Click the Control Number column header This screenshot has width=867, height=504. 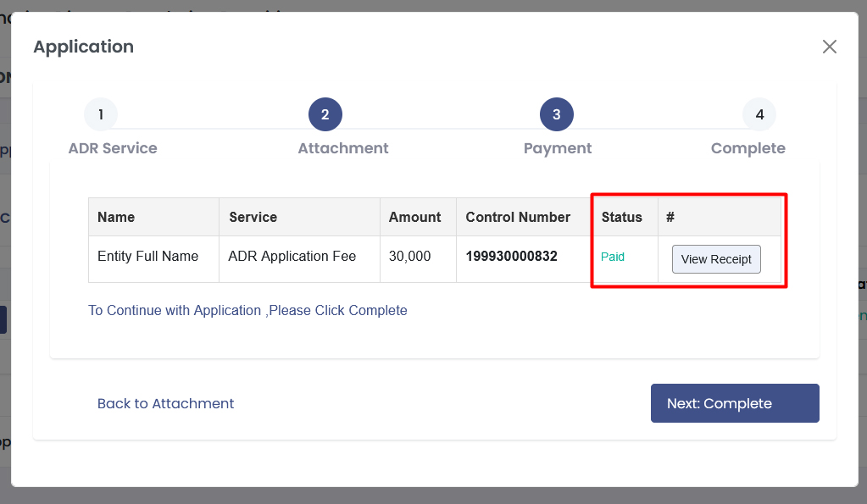[x=518, y=217]
